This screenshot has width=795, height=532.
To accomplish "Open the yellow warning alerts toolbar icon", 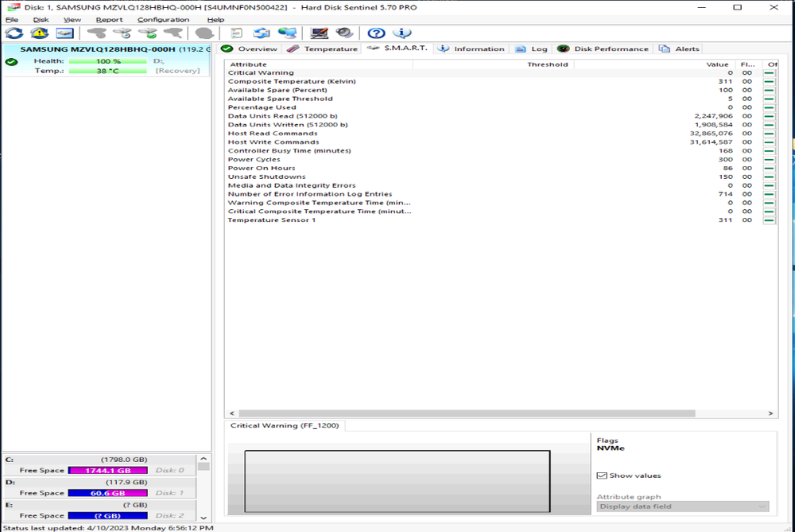I will (39, 33).
